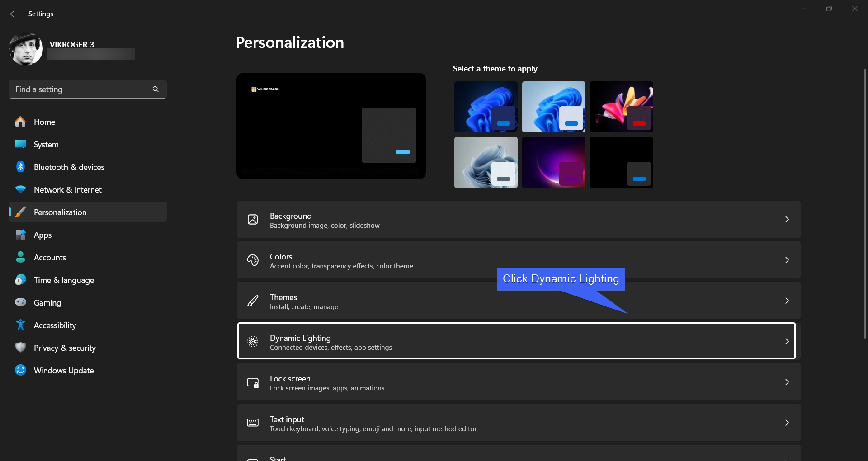Expand the Lock screen chevron
This screenshot has height=461, width=868.
click(x=787, y=382)
